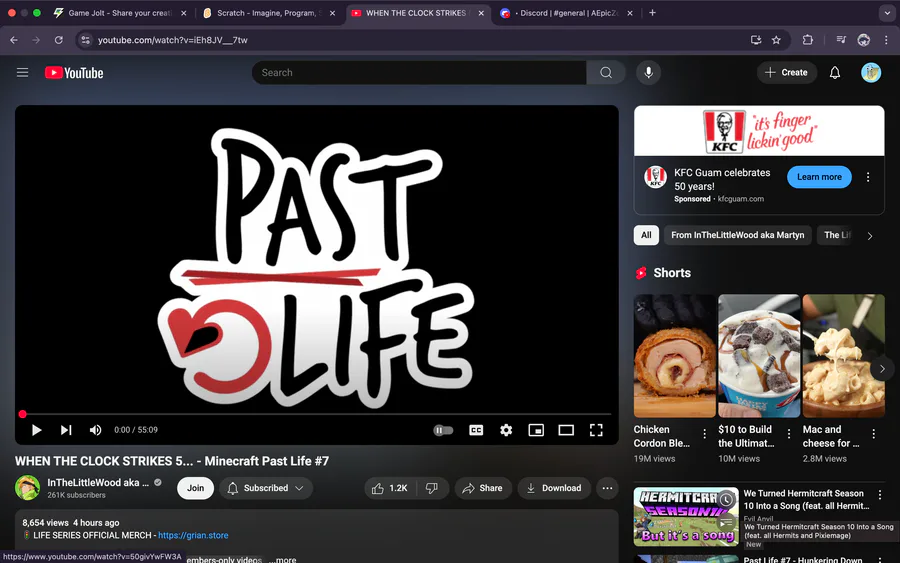This screenshot has height=563, width=900.
Task: Show next Shorts with arrow
Action: pyautogui.click(x=882, y=368)
